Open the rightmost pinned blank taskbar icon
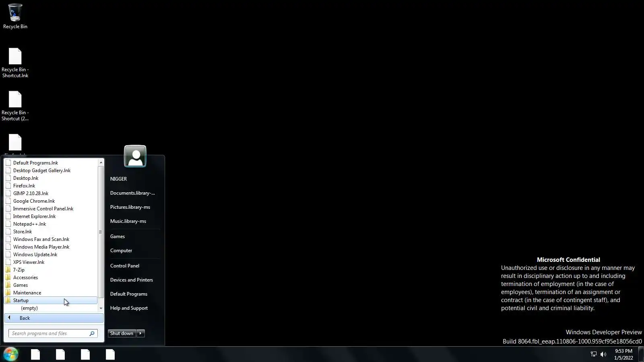 point(110,354)
